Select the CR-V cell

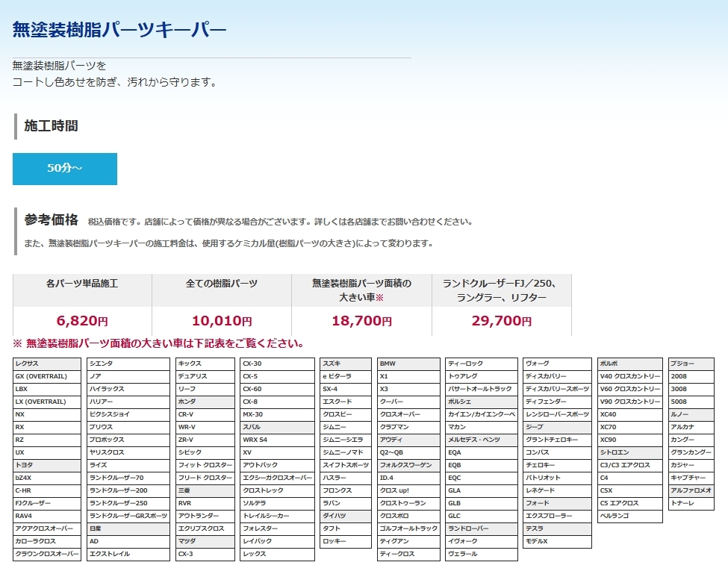point(205,414)
